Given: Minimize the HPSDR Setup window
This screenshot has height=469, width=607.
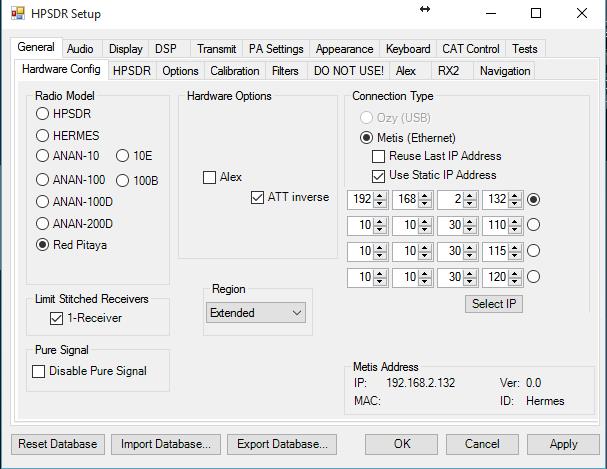Looking at the screenshot, I should (x=491, y=13).
